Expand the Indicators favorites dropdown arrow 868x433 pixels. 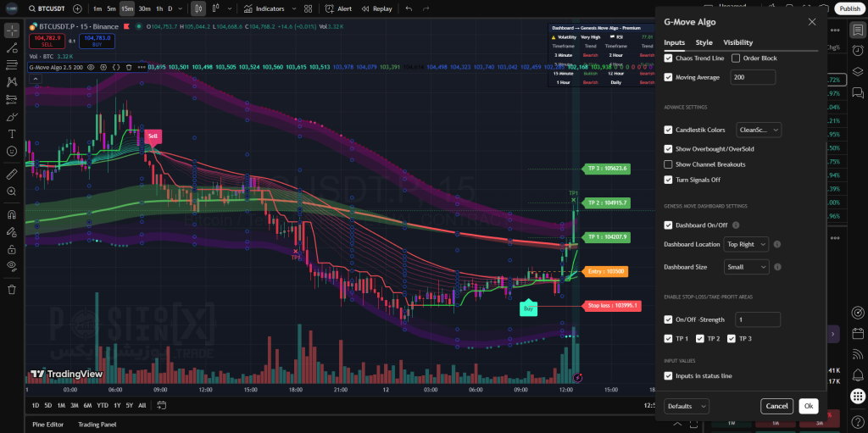[294, 8]
